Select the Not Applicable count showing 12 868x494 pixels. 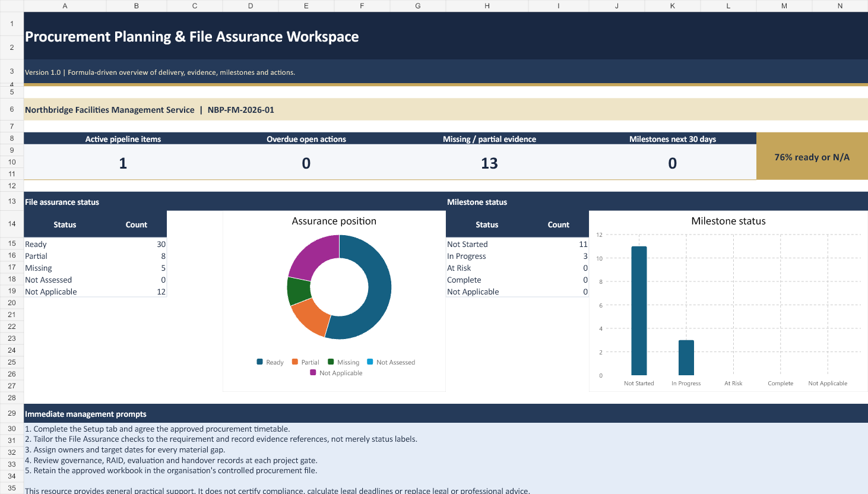[137, 292]
